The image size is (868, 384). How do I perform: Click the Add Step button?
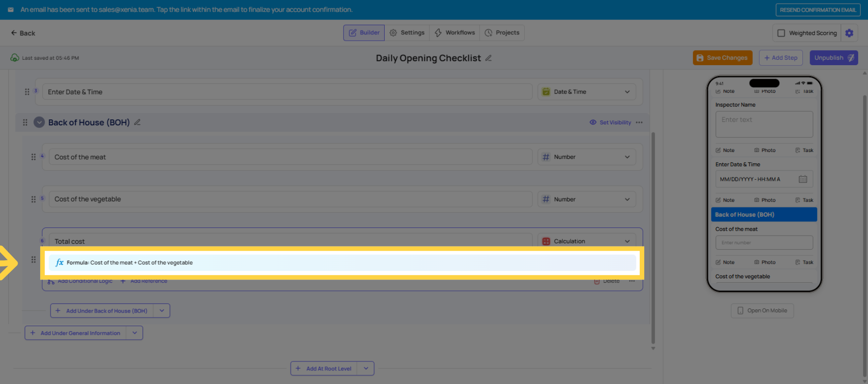point(781,58)
